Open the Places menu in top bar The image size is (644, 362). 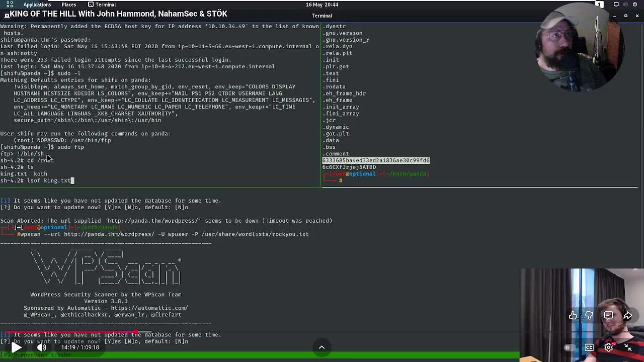click(x=68, y=5)
